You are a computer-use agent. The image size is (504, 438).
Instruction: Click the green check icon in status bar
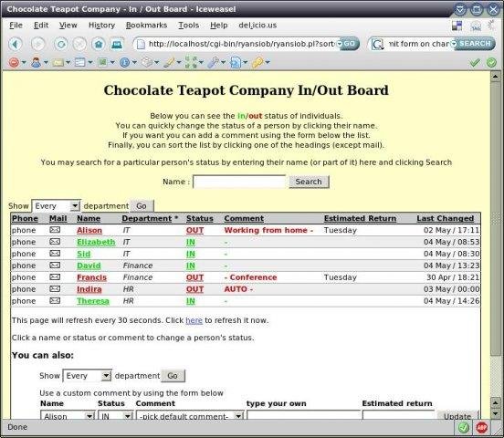(463, 427)
